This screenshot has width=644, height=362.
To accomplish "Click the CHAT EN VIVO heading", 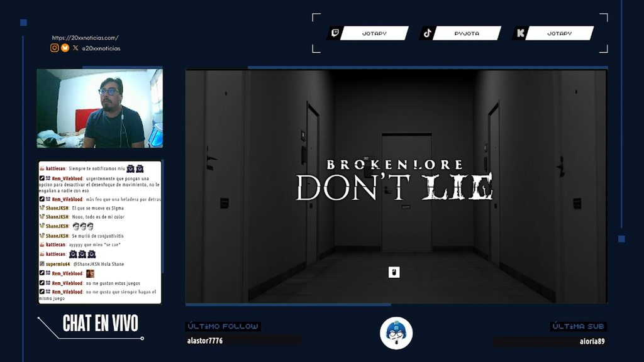I will 101,324.
